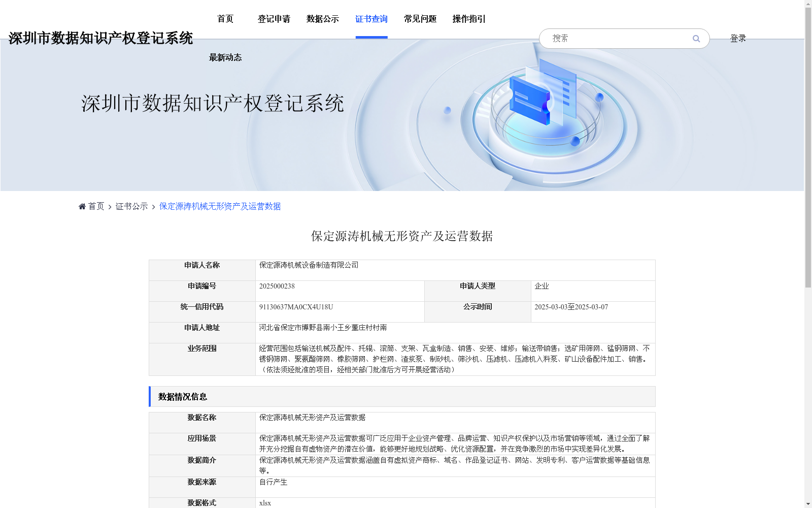This screenshot has width=812, height=508.
Task: Click the 数据简介 label cell
Action: coord(202,466)
